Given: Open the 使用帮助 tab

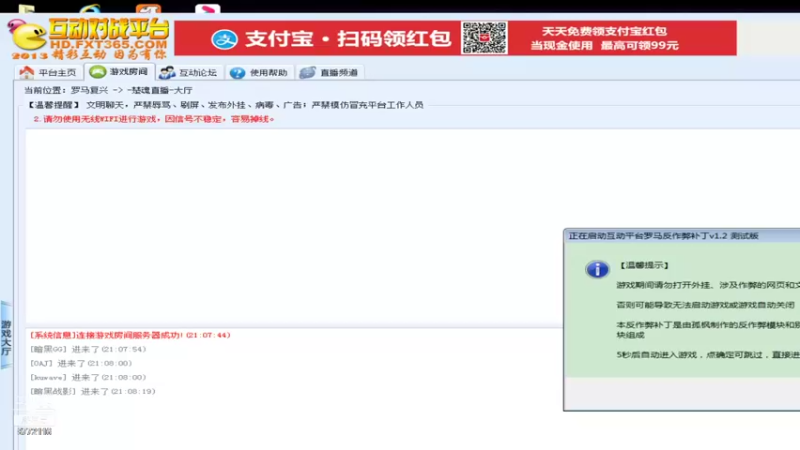Looking at the screenshot, I should click(260, 72).
